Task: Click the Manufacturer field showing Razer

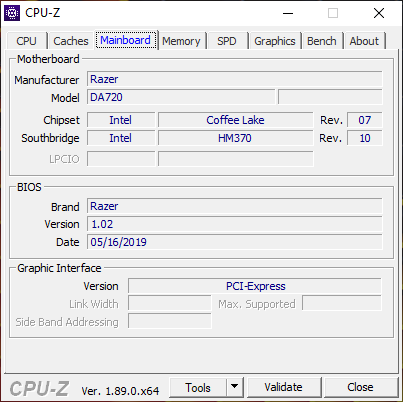Action: point(235,79)
